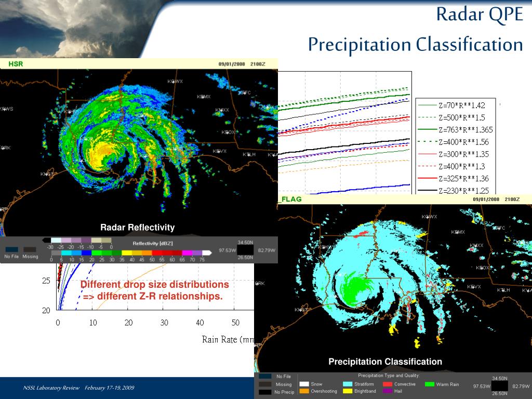Click 'Different drop size distributions' red text

pyautogui.click(x=155, y=284)
